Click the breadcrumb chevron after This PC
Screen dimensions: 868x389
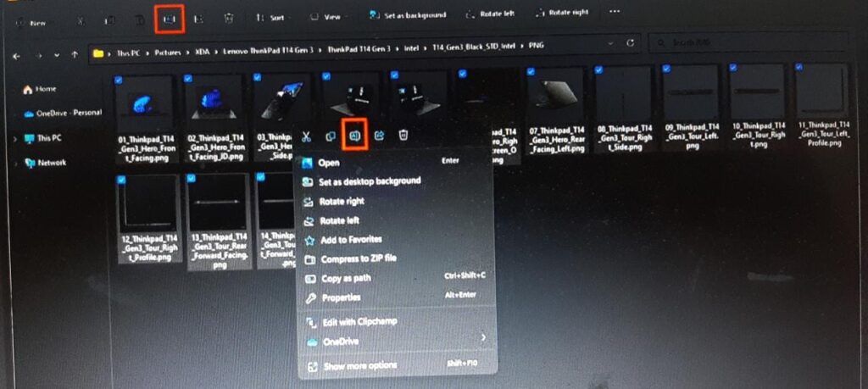[x=147, y=53]
